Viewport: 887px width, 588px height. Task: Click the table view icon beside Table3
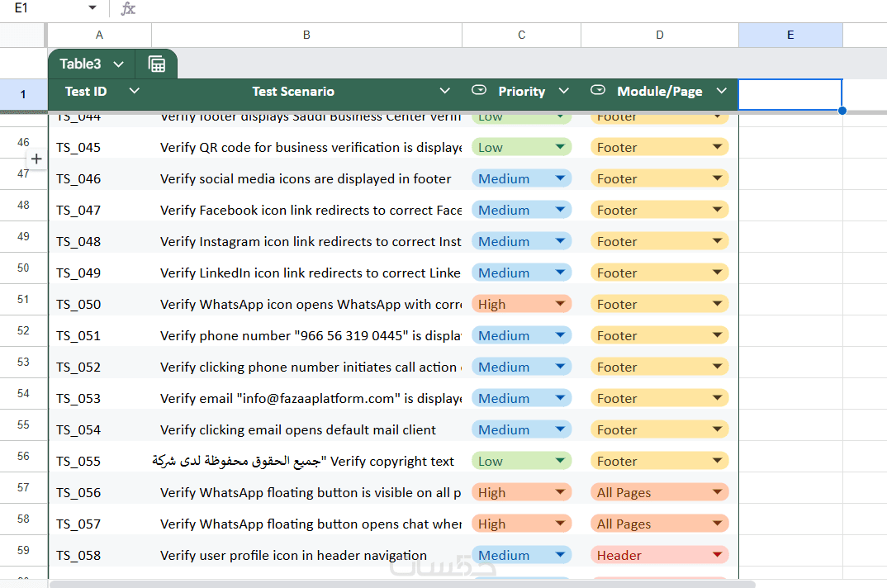[157, 64]
